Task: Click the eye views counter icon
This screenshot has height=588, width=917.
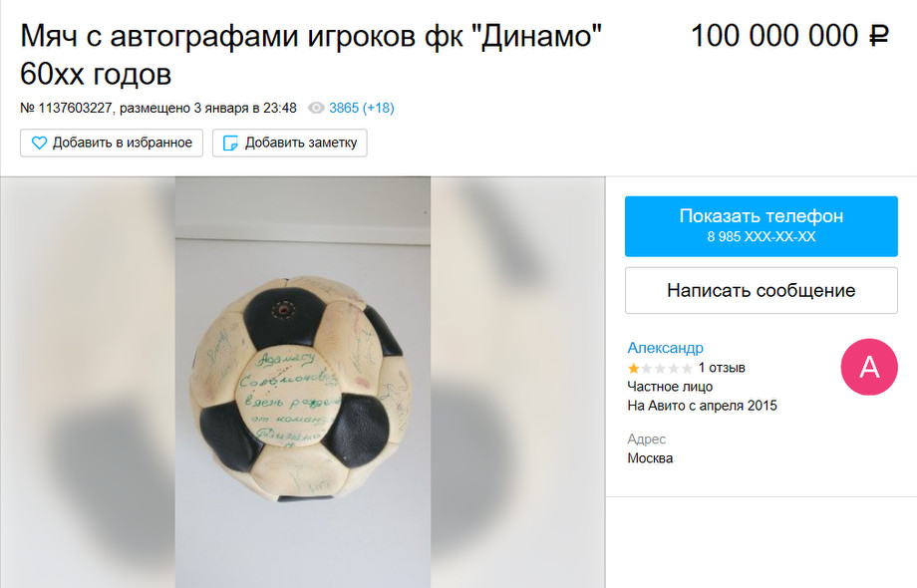Action: point(316,108)
